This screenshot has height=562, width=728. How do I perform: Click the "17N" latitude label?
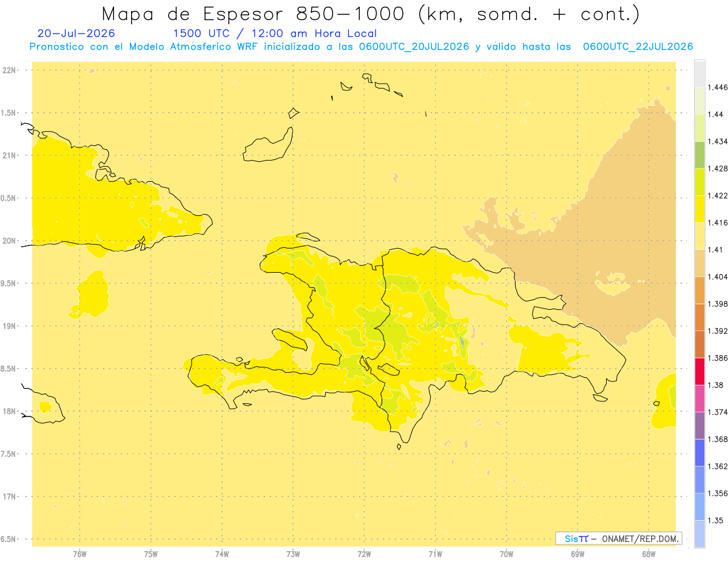pyautogui.click(x=10, y=497)
